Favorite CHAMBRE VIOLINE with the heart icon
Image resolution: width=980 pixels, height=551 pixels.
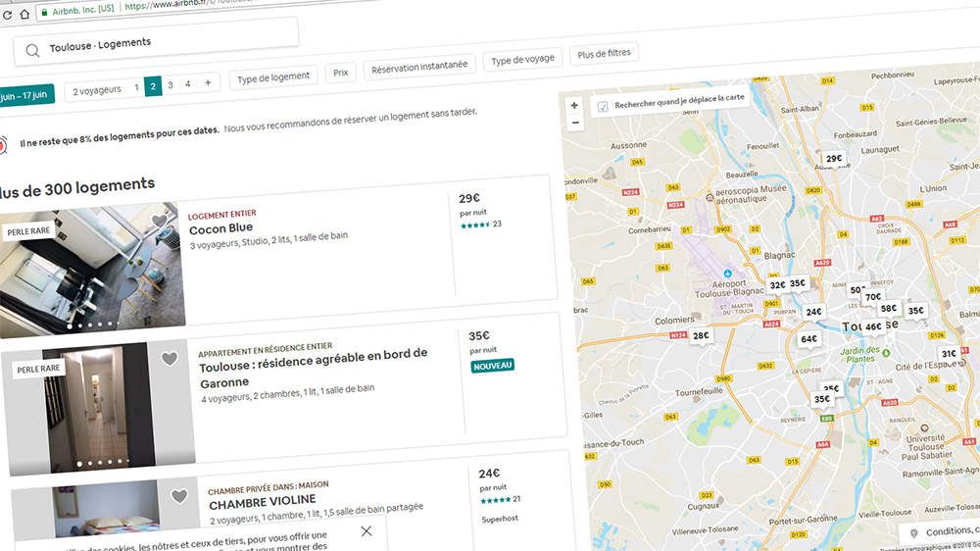[x=179, y=496]
